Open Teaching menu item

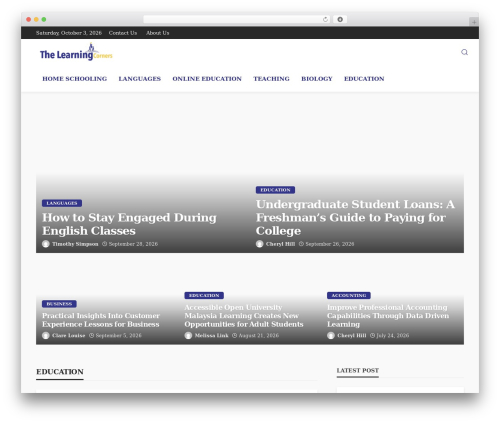271,79
